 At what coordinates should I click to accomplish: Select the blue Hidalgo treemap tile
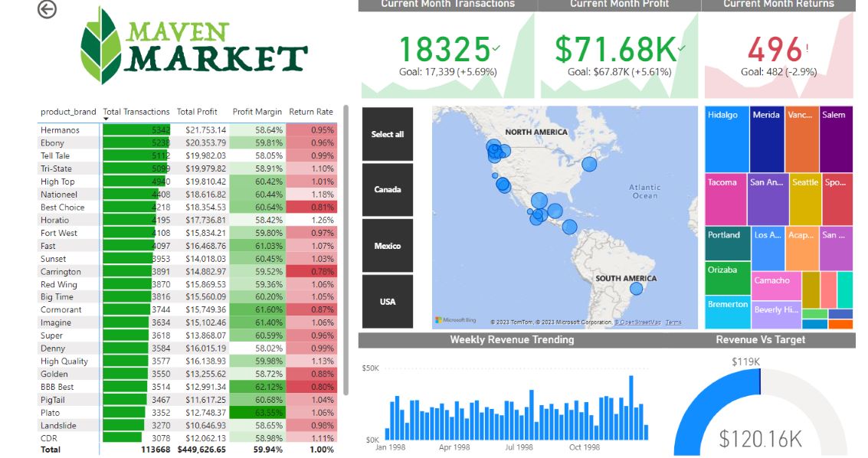[x=726, y=139]
